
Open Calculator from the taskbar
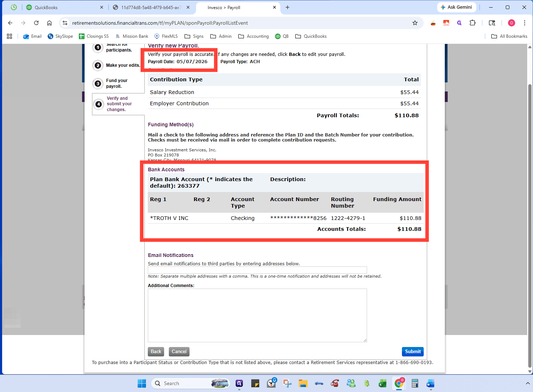coord(415,383)
